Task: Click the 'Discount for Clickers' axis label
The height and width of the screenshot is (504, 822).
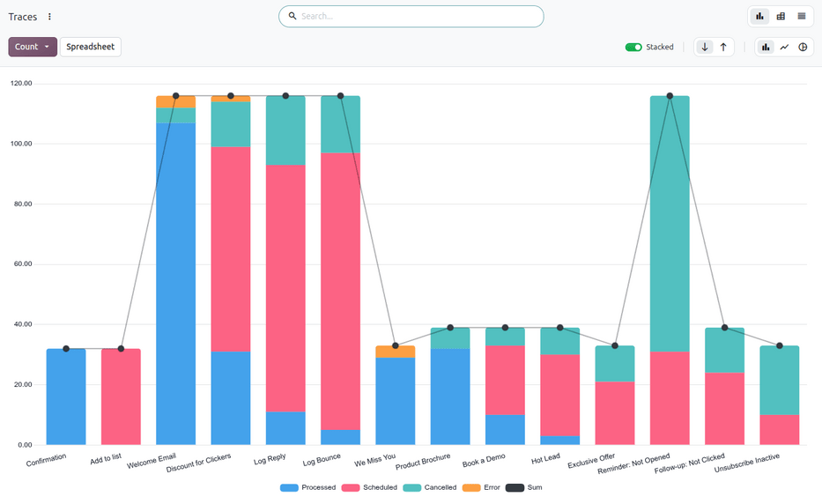Action: (x=199, y=463)
